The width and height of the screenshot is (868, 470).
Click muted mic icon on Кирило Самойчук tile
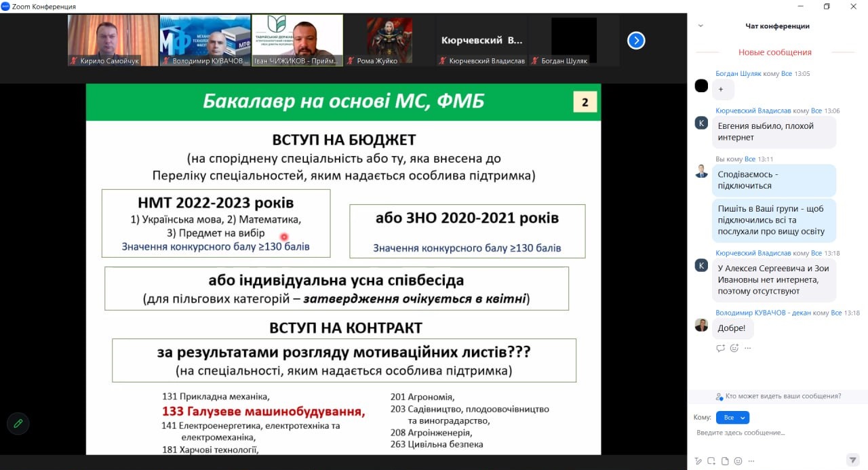(73, 61)
